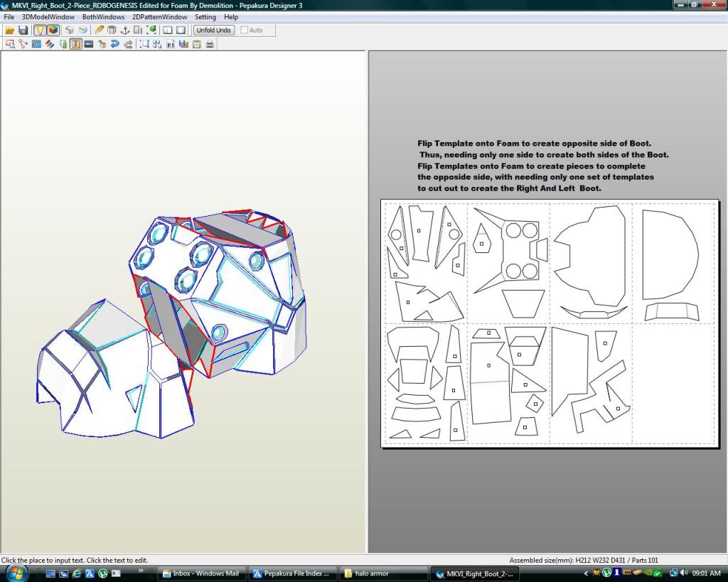Screen dimensions: 728x582
Task: Select the Input Image picture tool
Action: 89,44
